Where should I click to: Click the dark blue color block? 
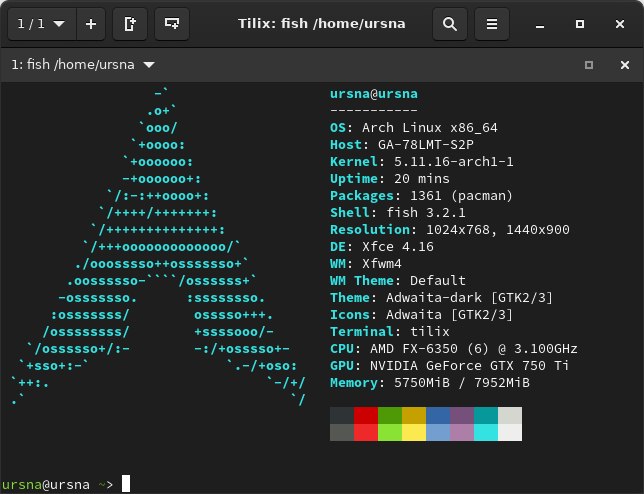coord(438,416)
